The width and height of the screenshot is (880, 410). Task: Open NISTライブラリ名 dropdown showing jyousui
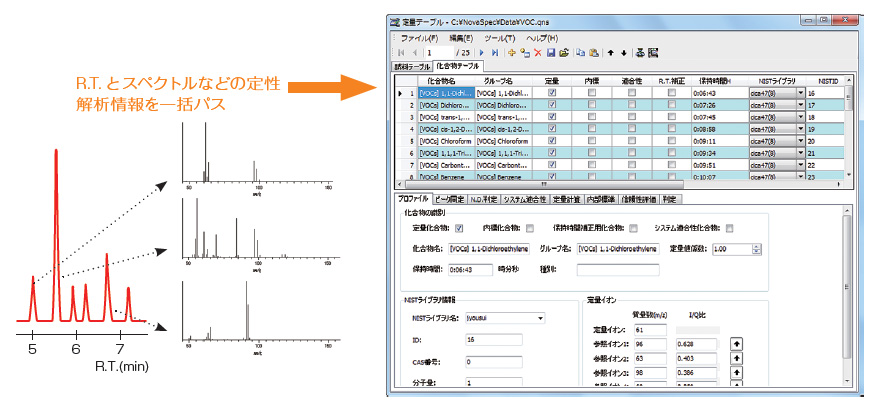point(541,318)
